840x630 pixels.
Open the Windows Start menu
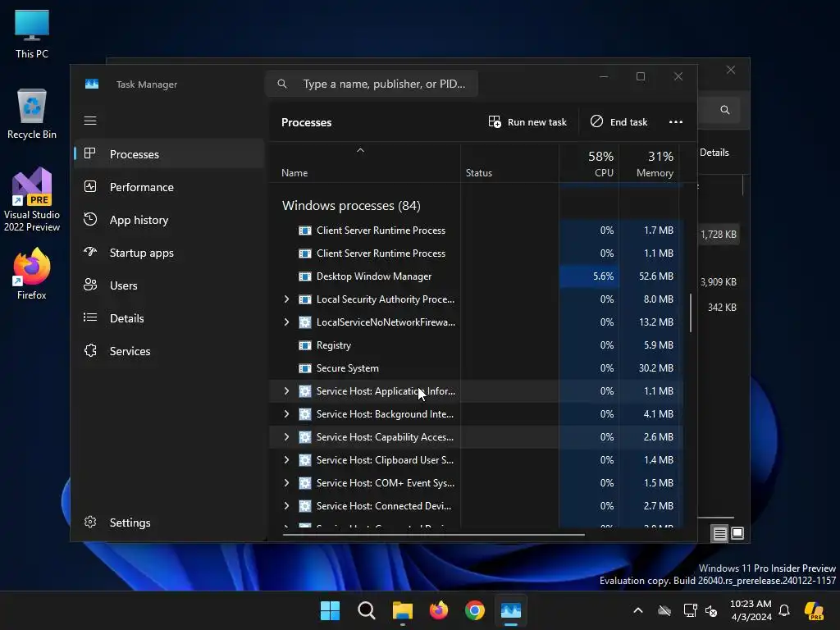coord(330,610)
